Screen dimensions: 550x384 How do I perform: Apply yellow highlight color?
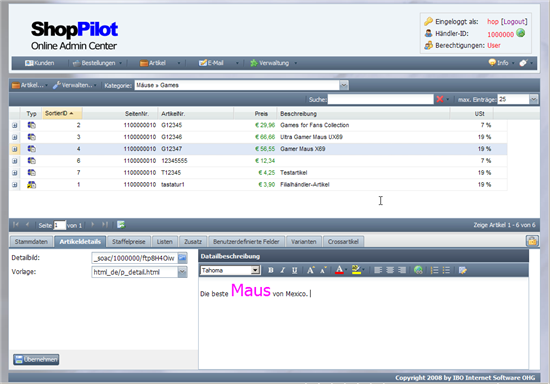pos(356,270)
